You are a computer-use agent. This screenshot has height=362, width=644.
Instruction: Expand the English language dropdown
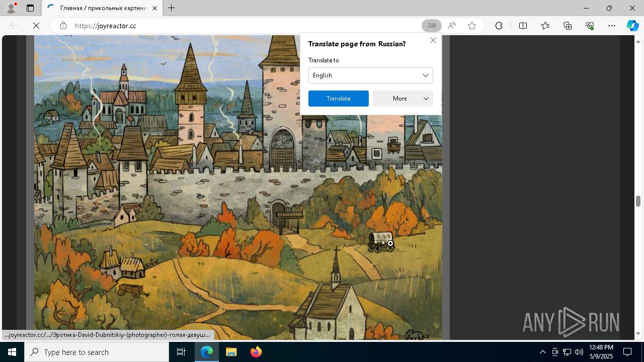(371, 75)
